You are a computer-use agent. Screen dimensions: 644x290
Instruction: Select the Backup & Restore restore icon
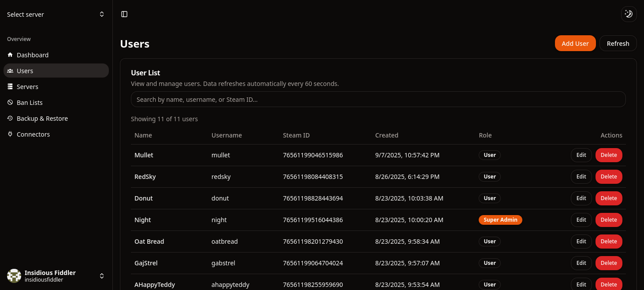point(10,118)
